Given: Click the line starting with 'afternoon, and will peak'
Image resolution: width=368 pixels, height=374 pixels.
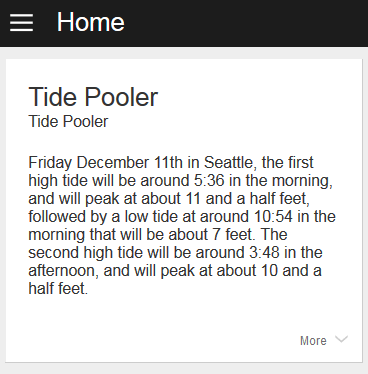Looking at the screenshot, I should click(x=175, y=271).
